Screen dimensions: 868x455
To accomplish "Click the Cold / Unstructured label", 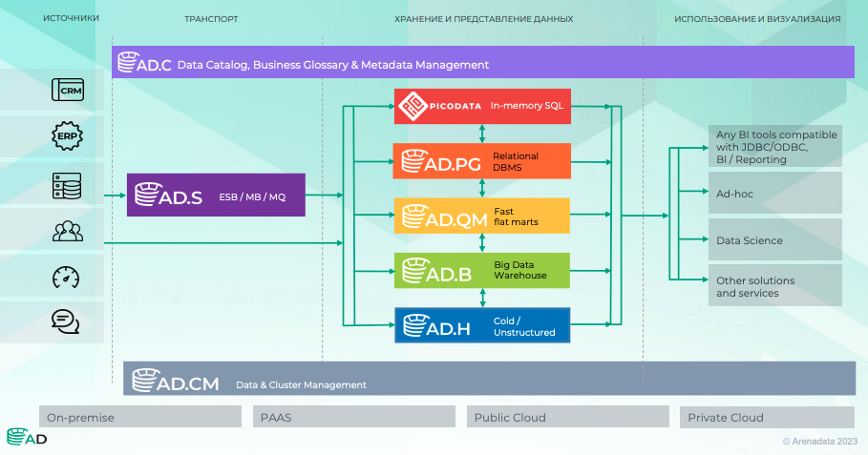I will point(524,326).
